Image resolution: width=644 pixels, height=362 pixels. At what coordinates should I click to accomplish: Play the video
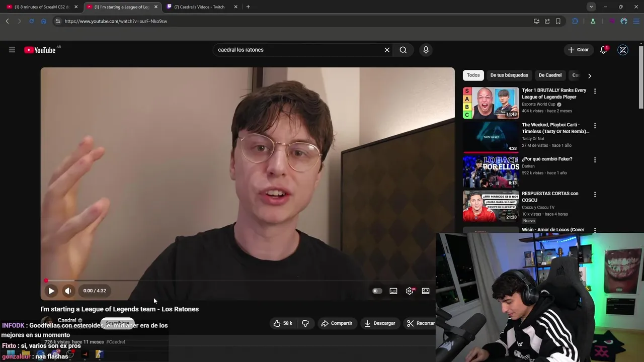(51, 291)
